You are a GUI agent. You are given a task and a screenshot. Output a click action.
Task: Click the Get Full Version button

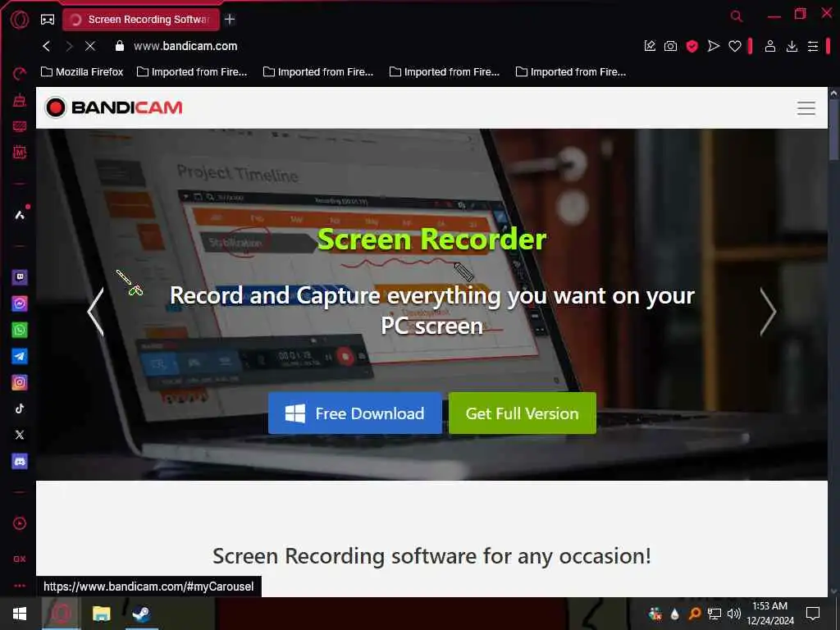pos(523,413)
